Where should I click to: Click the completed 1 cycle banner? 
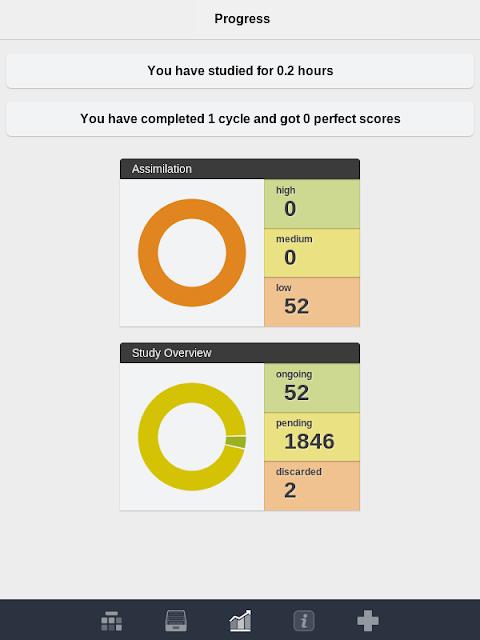tap(240, 119)
